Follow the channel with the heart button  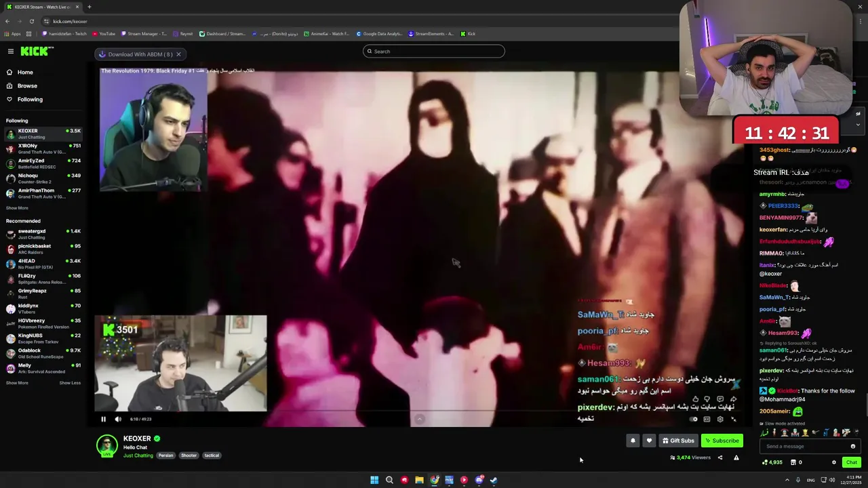pyautogui.click(x=649, y=441)
